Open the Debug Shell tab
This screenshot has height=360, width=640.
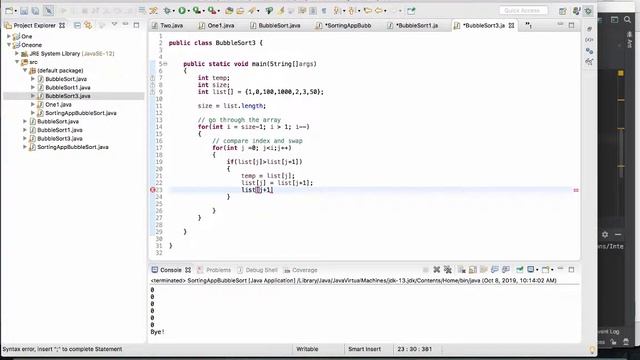point(261,270)
